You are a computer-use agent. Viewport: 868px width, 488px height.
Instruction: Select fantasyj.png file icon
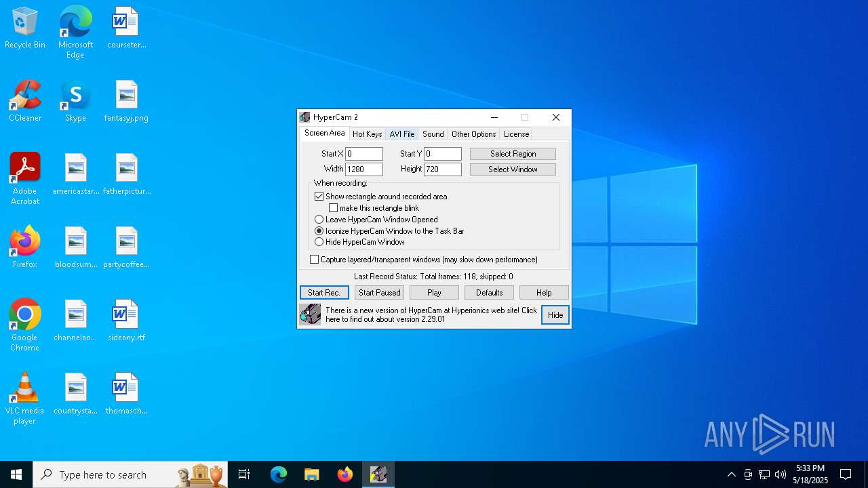[126, 102]
